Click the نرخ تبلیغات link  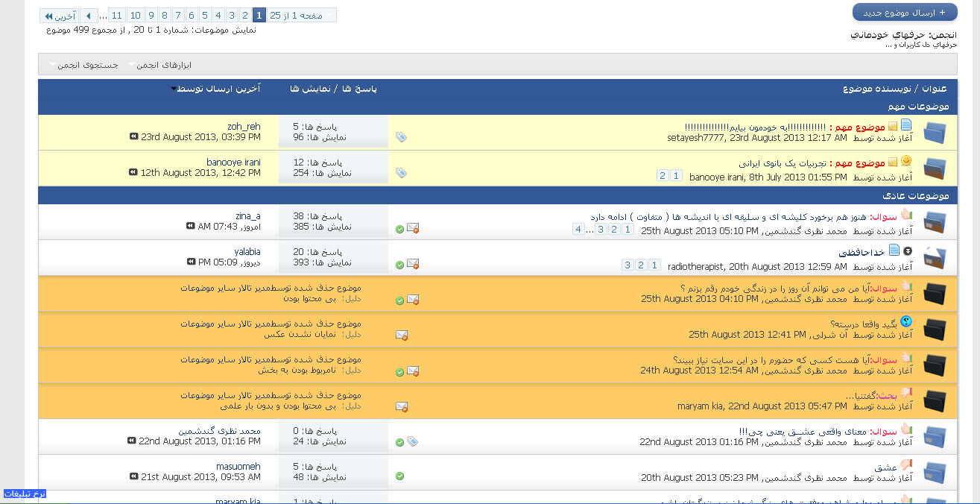(25, 494)
